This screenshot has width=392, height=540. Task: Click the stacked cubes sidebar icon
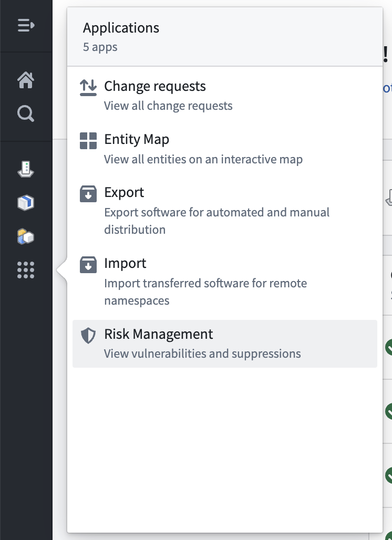click(x=26, y=236)
